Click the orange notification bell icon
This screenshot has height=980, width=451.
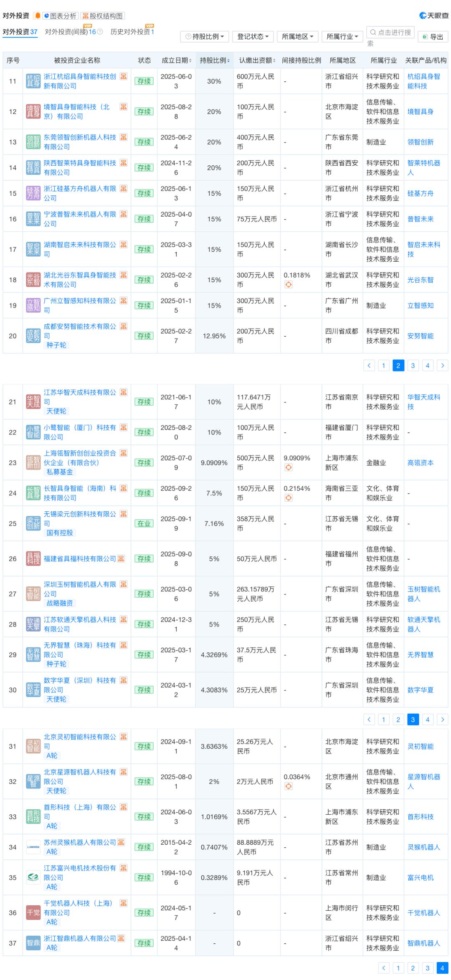coord(38,16)
